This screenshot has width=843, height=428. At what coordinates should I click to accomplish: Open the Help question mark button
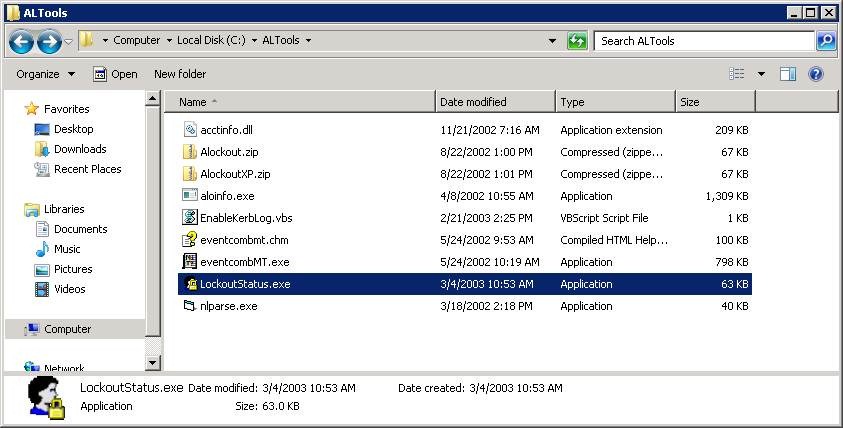click(816, 74)
